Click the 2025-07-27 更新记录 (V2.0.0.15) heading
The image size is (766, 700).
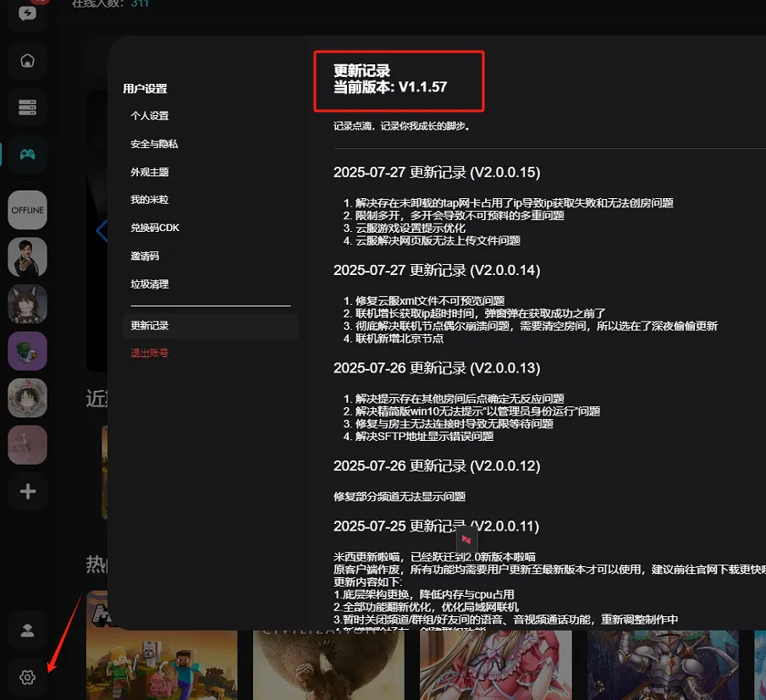point(437,173)
